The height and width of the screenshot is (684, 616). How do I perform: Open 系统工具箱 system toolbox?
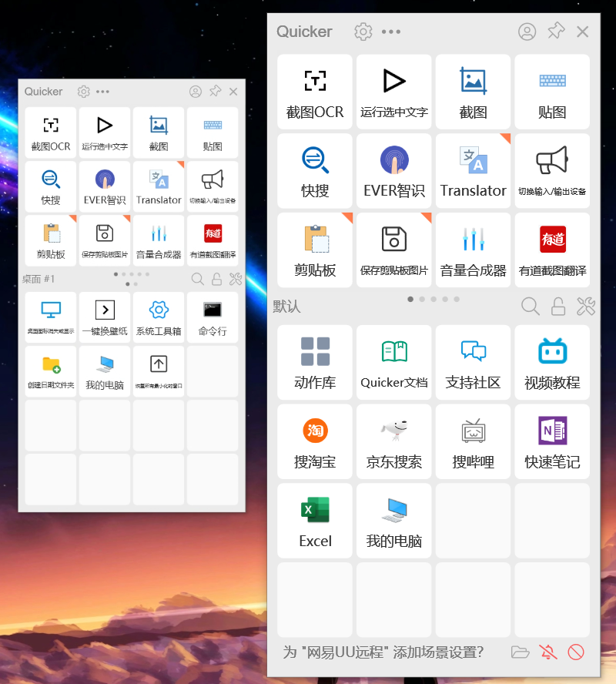(159, 317)
